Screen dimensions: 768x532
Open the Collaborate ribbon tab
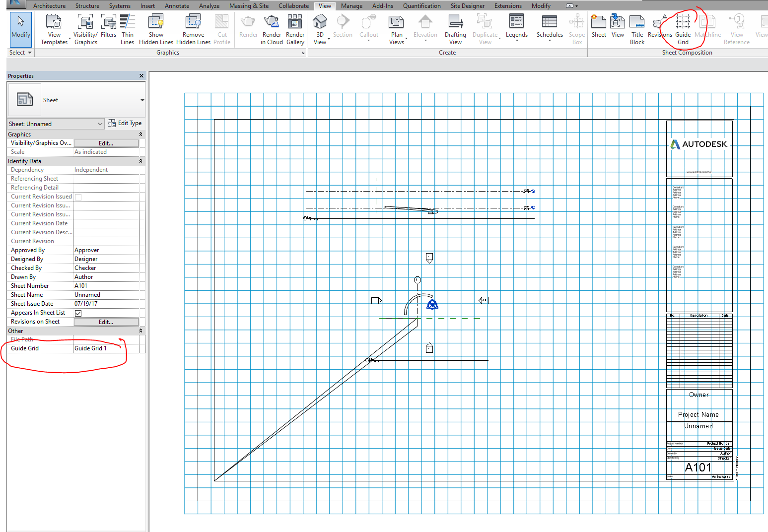pyautogui.click(x=293, y=5)
